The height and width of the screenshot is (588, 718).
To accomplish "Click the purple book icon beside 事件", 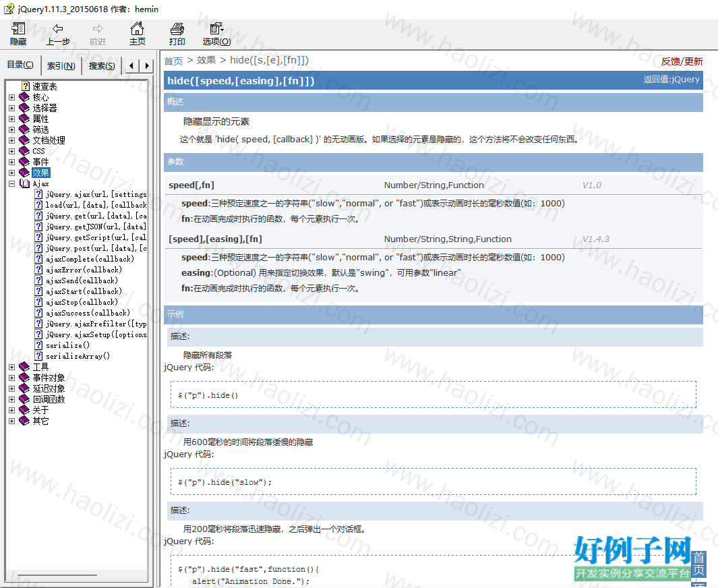I will pyautogui.click(x=24, y=162).
